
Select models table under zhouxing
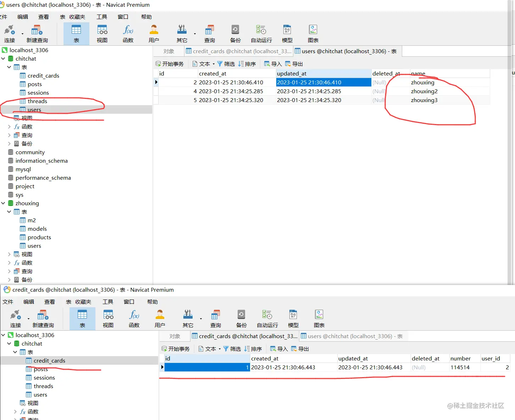coord(37,229)
